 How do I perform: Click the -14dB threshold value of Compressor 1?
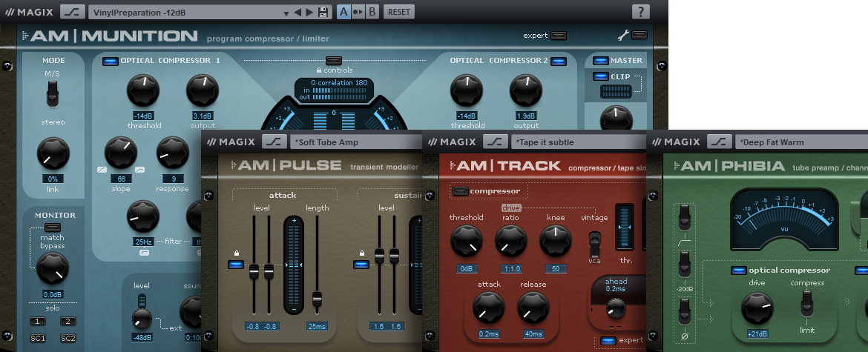pos(143,116)
